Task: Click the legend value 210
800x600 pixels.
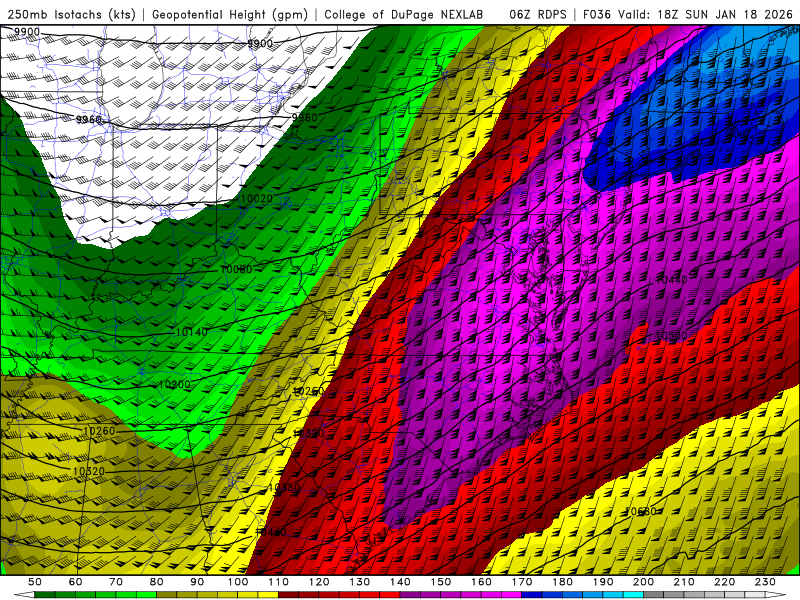Action: point(684,582)
